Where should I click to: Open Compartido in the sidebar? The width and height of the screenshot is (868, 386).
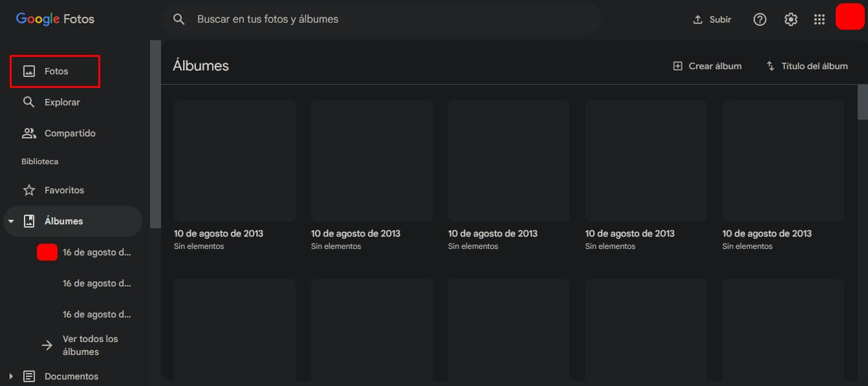pos(72,133)
